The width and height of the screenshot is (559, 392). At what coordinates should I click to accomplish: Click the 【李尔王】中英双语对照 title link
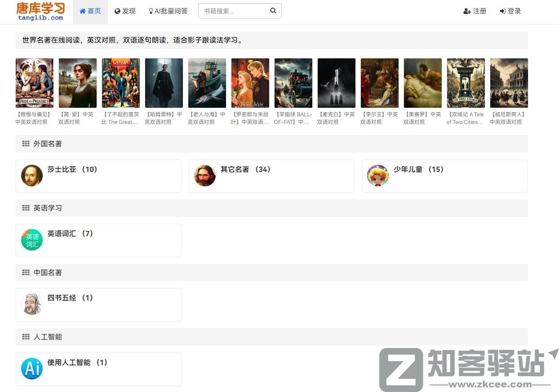(x=379, y=118)
